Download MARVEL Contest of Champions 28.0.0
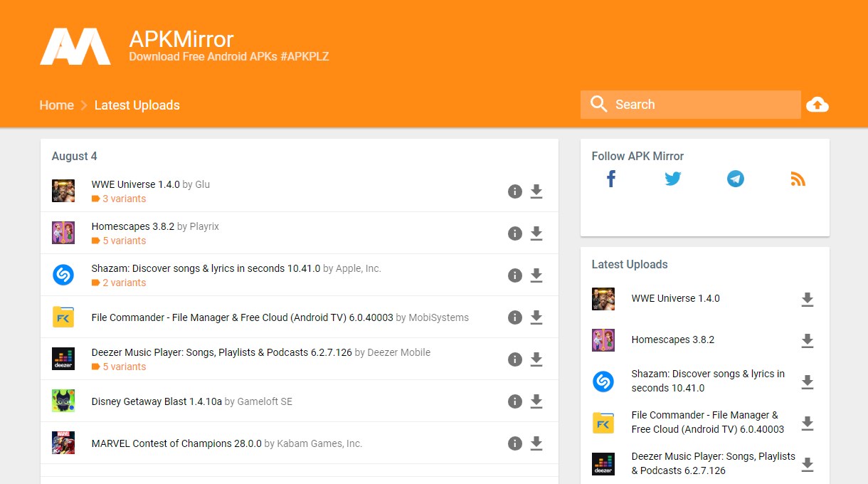Screen dimensions: 868x484 pyautogui.click(x=536, y=443)
